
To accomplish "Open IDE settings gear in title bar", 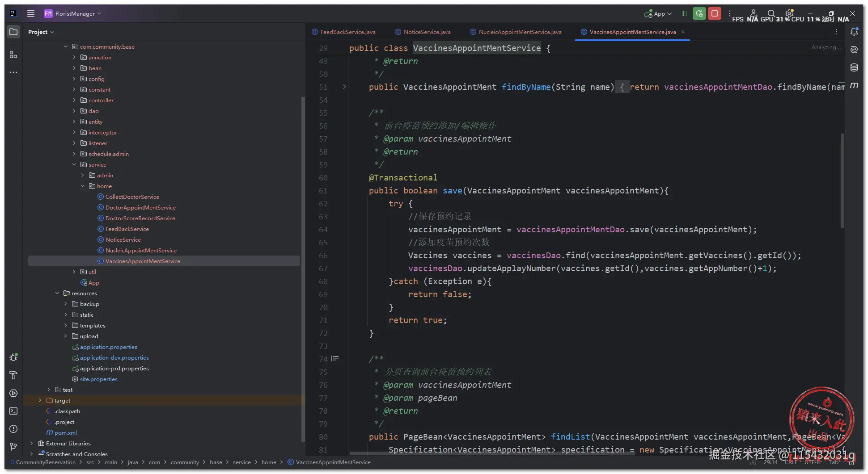I will pyautogui.click(x=789, y=13).
